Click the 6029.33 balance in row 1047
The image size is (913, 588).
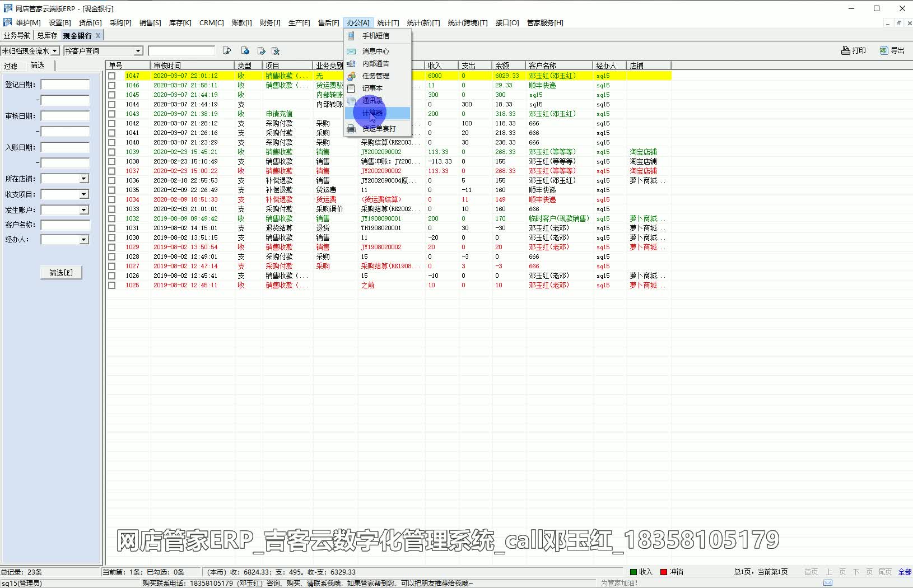click(x=507, y=76)
